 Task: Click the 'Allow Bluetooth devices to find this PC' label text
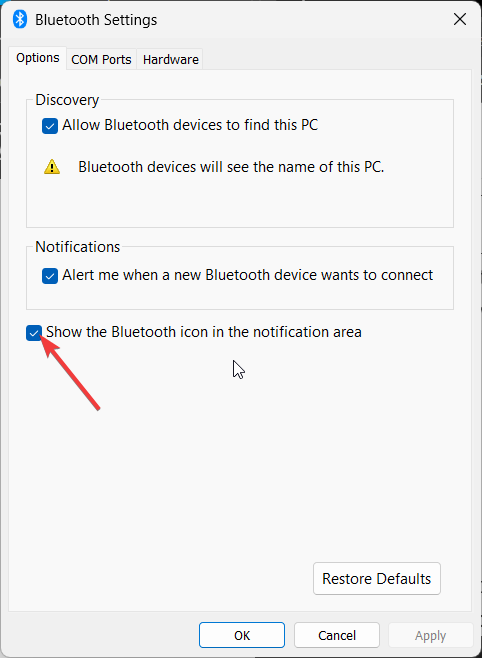(190, 125)
